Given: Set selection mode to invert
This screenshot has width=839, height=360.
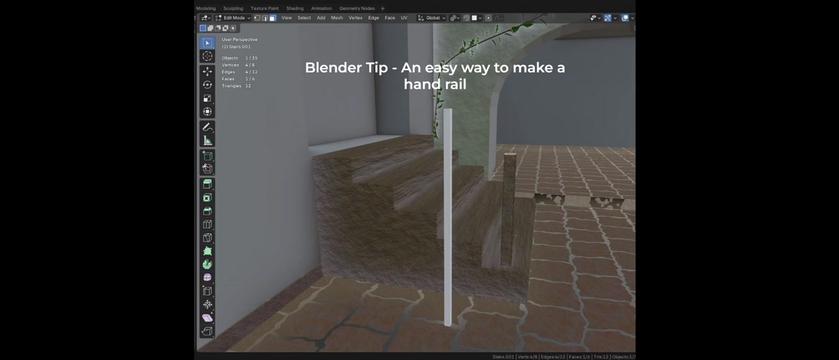Looking at the screenshot, I should tap(225, 28).
